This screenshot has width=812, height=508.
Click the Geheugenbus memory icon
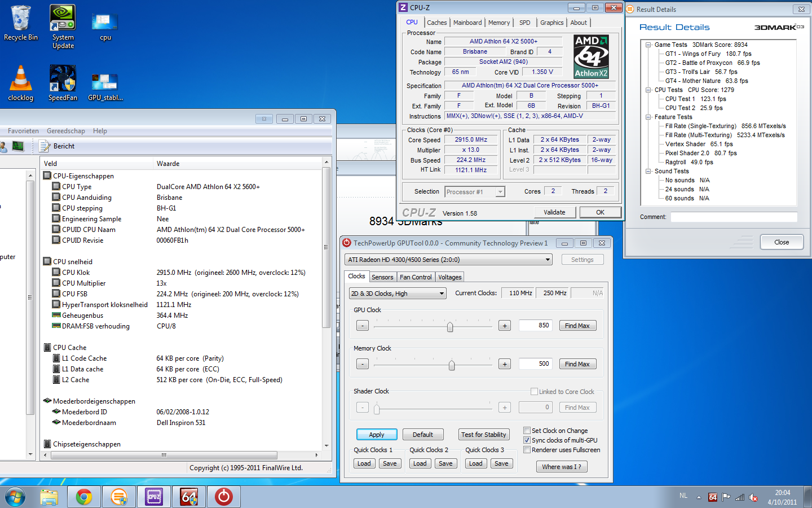(x=56, y=315)
